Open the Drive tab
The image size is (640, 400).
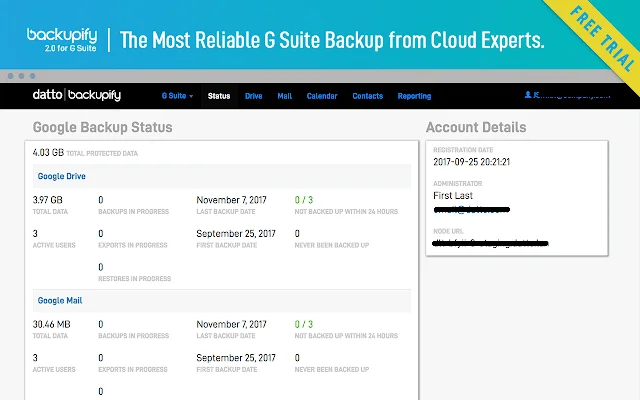[253, 96]
